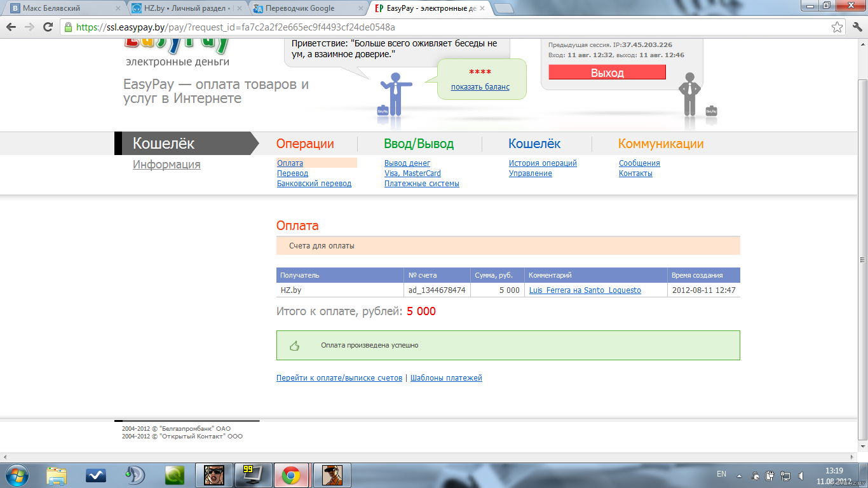The image size is (868, 488).
Task: Reload the EasyPay page
Action: [48, 27]
